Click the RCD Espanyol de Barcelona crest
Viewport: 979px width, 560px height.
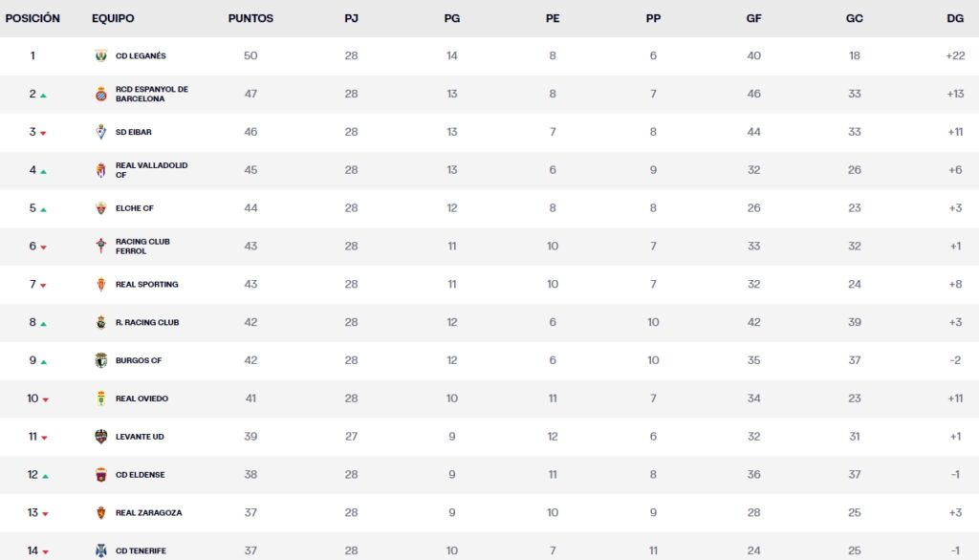100,94
